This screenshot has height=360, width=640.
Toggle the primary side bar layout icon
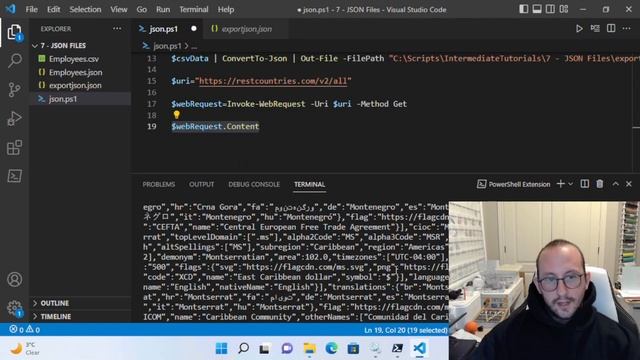523,9
